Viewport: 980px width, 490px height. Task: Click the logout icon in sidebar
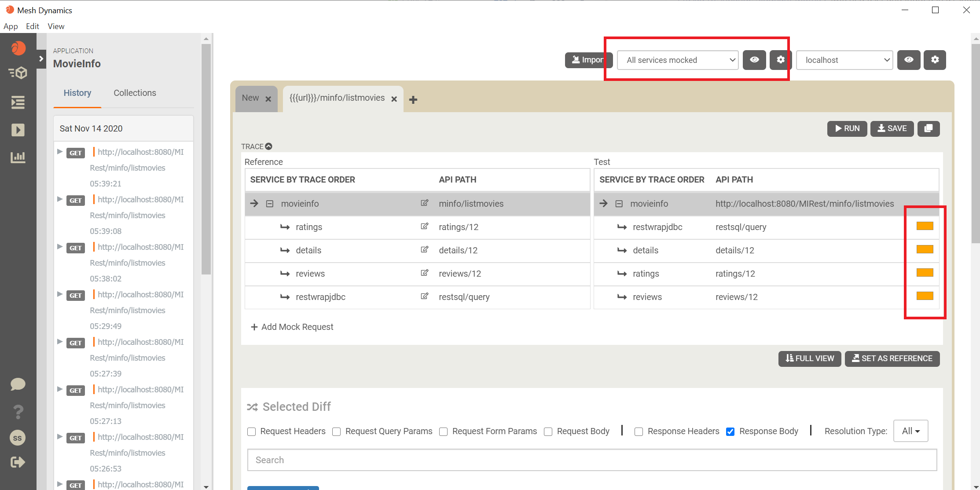18,462
